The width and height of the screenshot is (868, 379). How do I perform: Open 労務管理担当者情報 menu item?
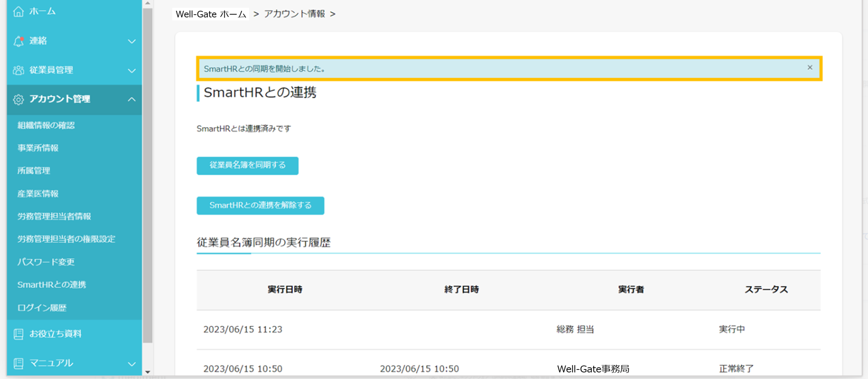(x=54, y=216)
